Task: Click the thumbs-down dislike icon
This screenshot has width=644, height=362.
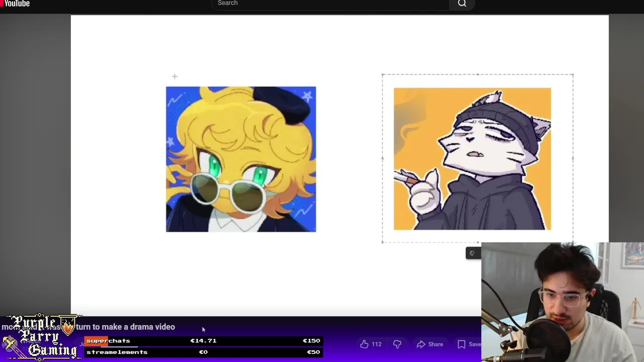Action: click(397, 344)
